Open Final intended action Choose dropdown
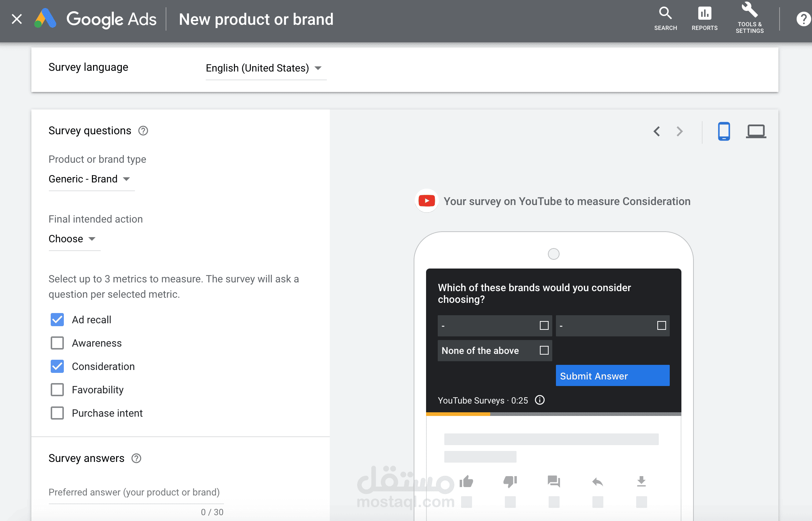Viewport: 812px width, 521px height. click(x=74, y=239)
